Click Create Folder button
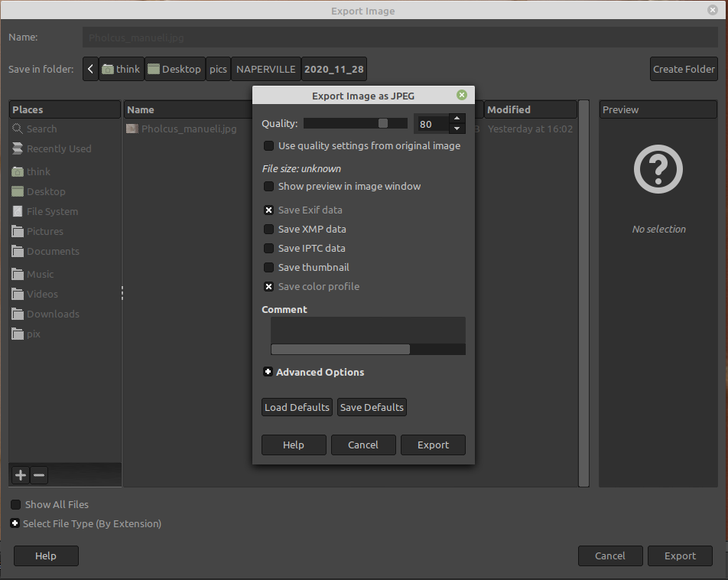 tap(684, 69)
